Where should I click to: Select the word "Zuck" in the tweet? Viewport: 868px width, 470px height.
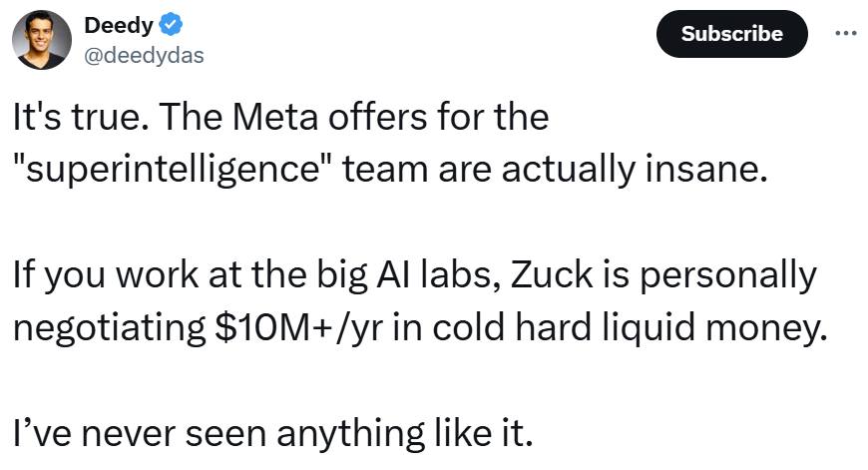click(551, 274)
